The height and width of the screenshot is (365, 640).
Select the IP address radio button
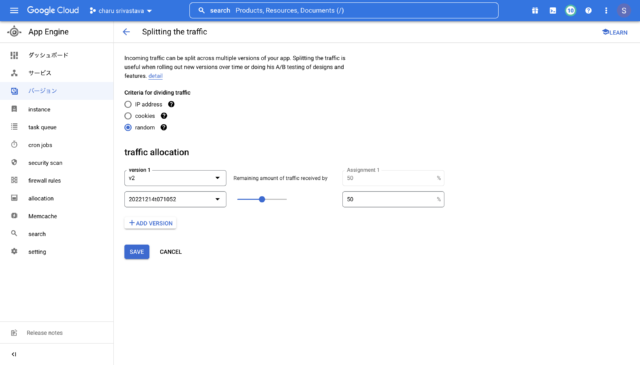(x=128, y=105)
